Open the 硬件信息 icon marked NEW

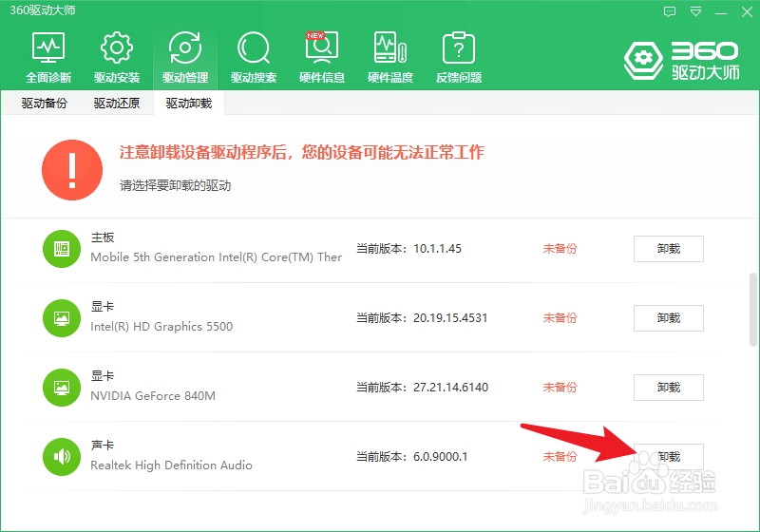(322, 57)
